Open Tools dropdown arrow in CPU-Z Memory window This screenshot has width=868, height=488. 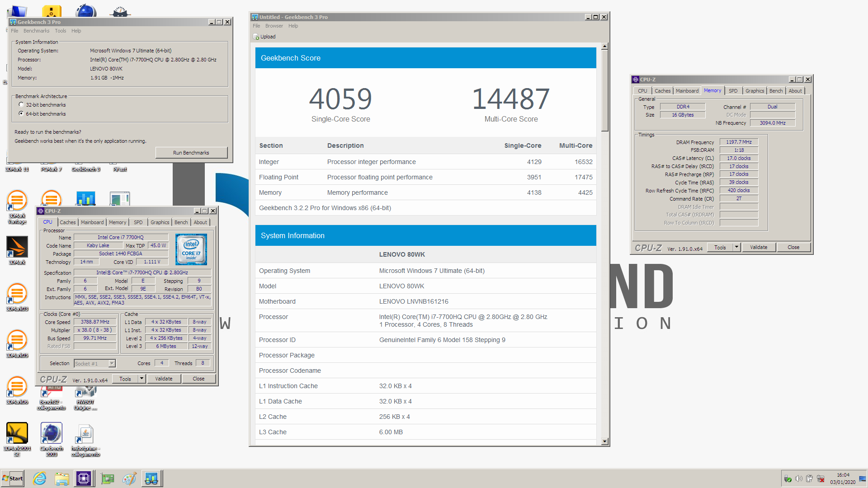pyautogui.click(x=736, y=247)
